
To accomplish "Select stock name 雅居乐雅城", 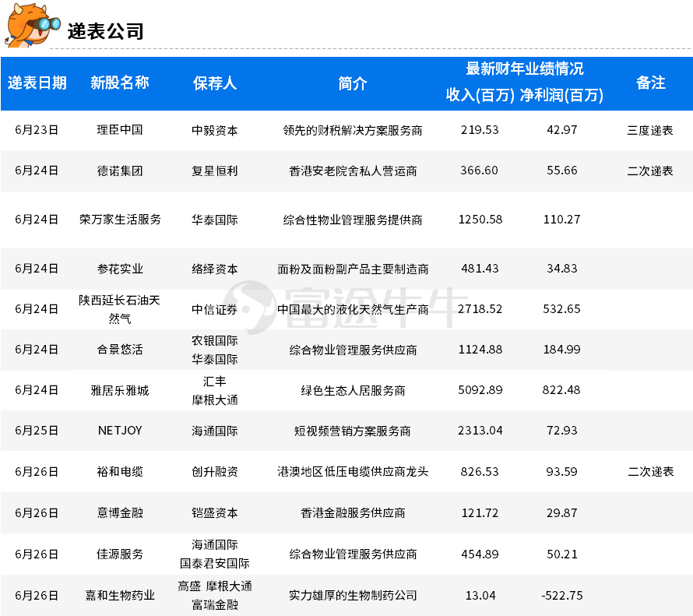I will [x=120, y=391].
